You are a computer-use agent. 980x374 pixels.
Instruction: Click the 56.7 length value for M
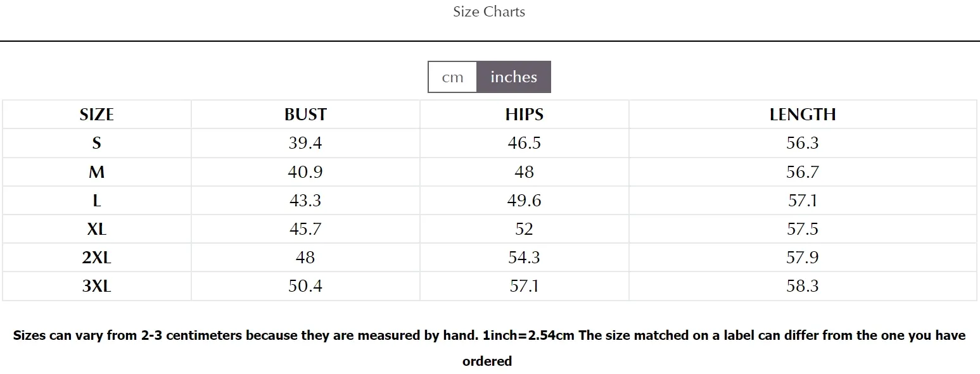(x=803, y=172)
